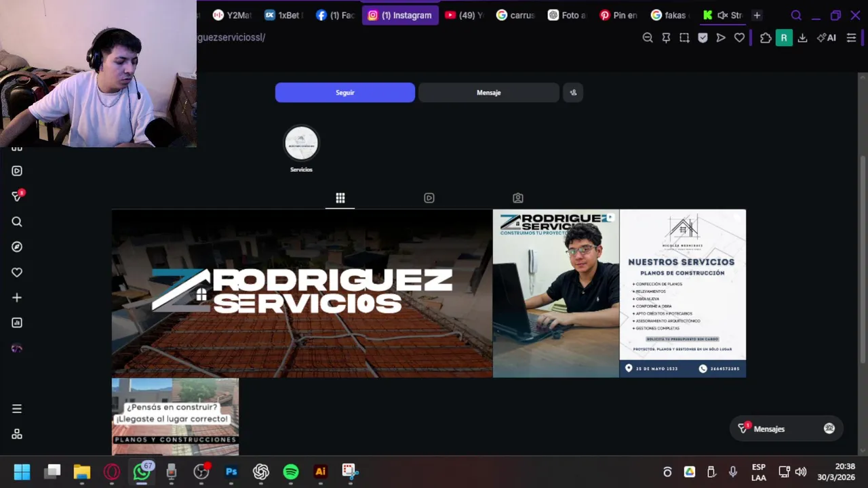Viewport: 868px width, 488px height.
Task: Open browser tab search magnifier
Action: (x=796, y=15)
